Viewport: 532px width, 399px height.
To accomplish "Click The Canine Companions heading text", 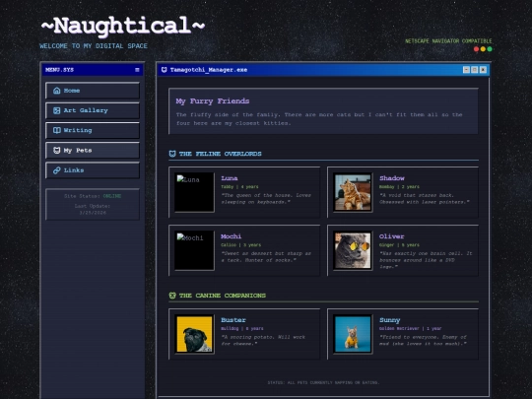I will 223,296.
